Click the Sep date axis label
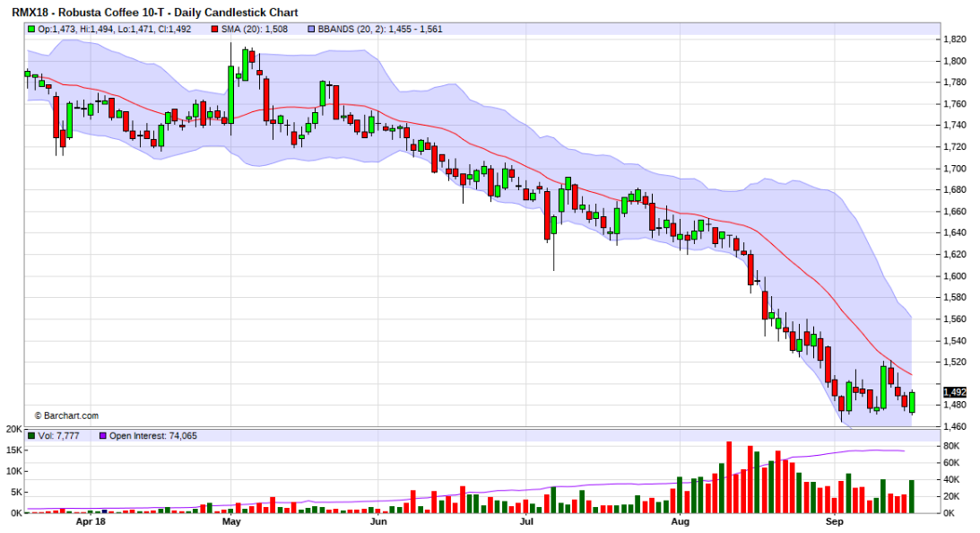The width and height of the screenshot is (980, 533). click(x=835, y=521)
